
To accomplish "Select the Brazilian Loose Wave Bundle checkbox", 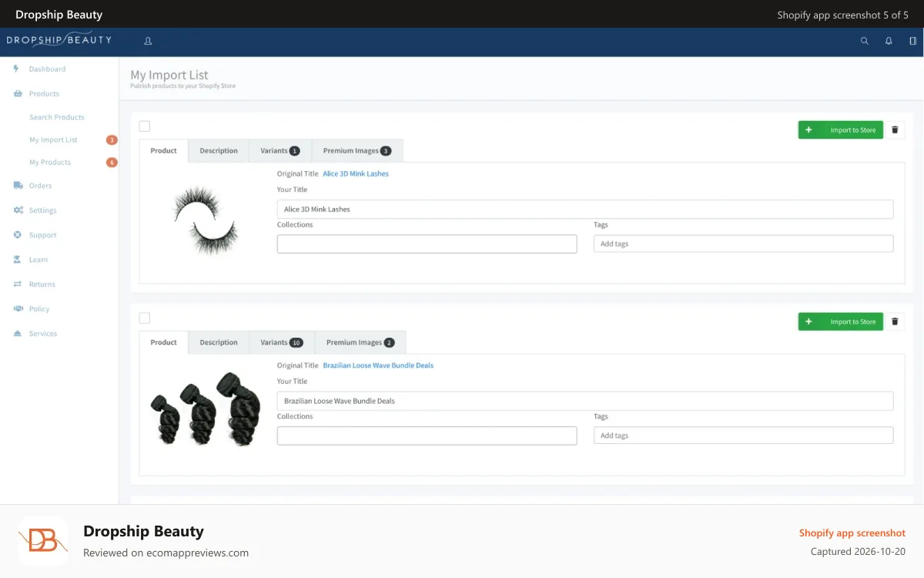I will (145, 318).
